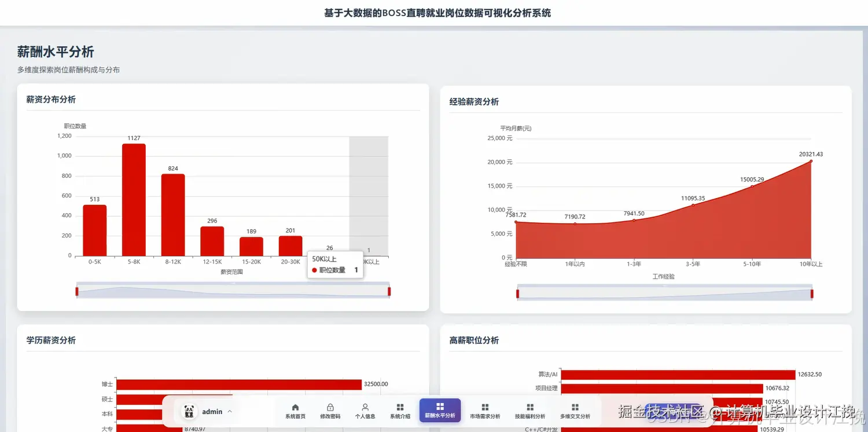Open 系统介绍 grid icon in navigation bar
The height and width of the screenshot is (432, 868).
pos(400,408)
